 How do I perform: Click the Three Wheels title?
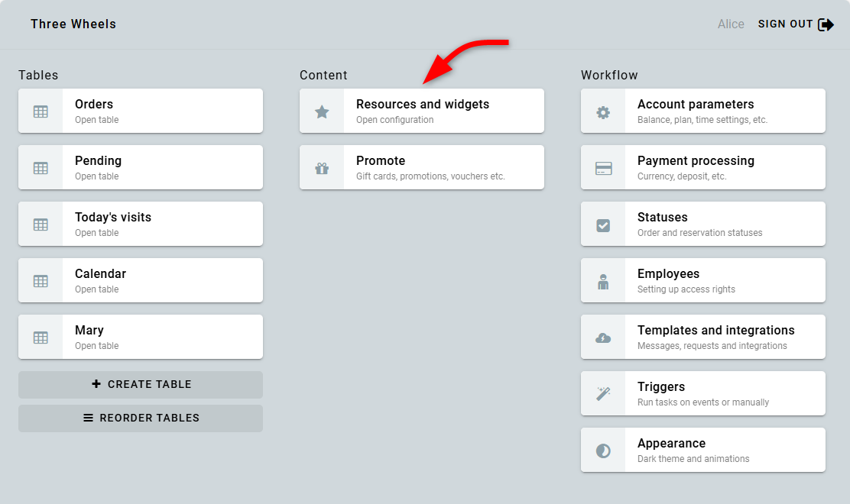click(x=73, y=24)
